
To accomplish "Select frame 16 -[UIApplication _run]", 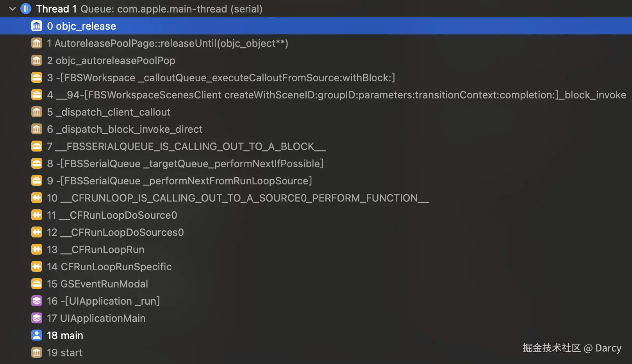I will click(x=103, y=301).
